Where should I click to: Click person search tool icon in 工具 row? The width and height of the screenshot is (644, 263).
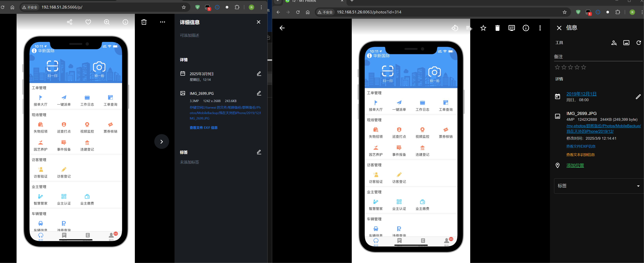(x=614, y=43)
